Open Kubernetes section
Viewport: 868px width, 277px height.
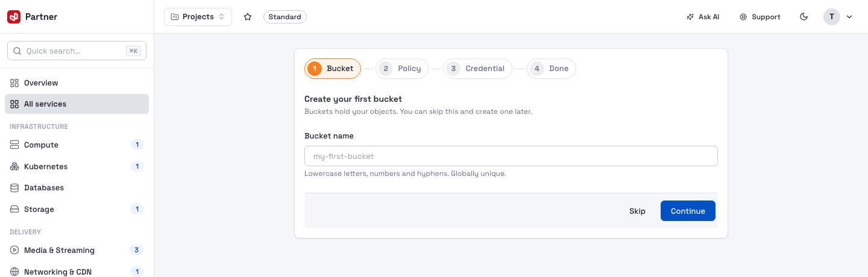click(x=77, y=166)
